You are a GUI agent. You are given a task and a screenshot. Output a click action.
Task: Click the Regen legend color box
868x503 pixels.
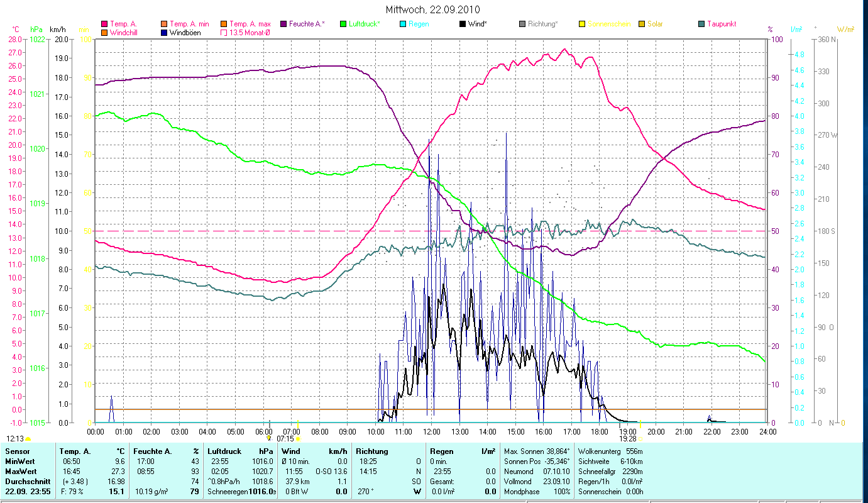pyautogui.click(x=402, y=25)
